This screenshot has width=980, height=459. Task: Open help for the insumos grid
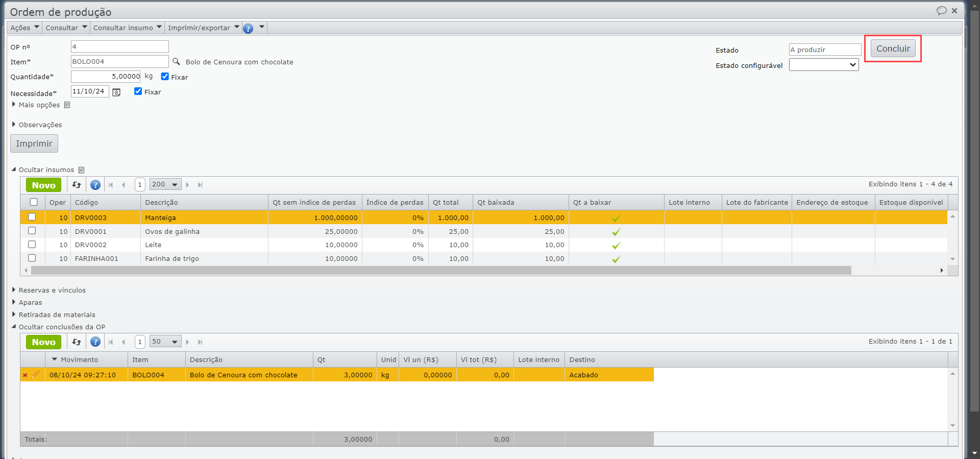point(95,185)
